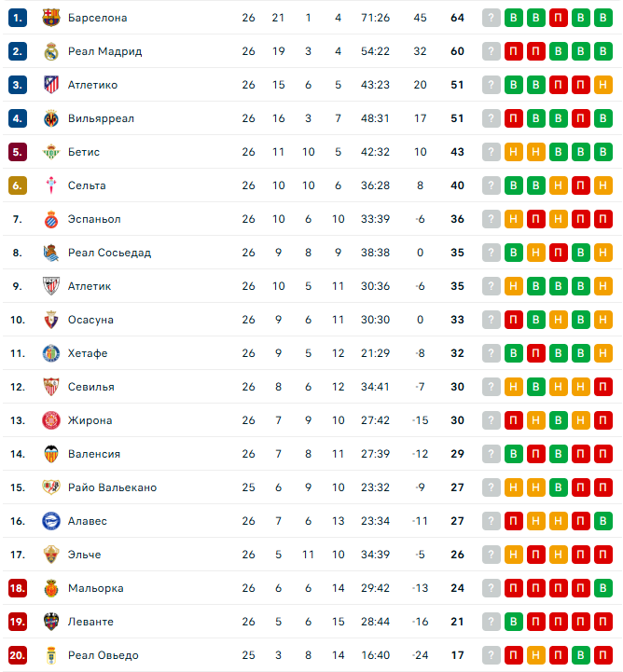Select the Мальорка team name
Viewport: 623px width, 672px height.
coord(95,588)
